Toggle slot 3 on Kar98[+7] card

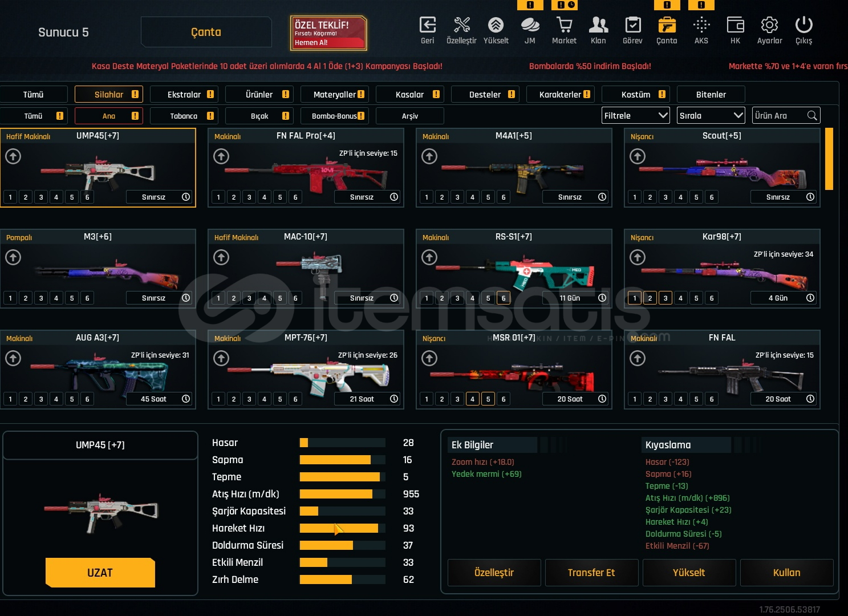(666, 298)
